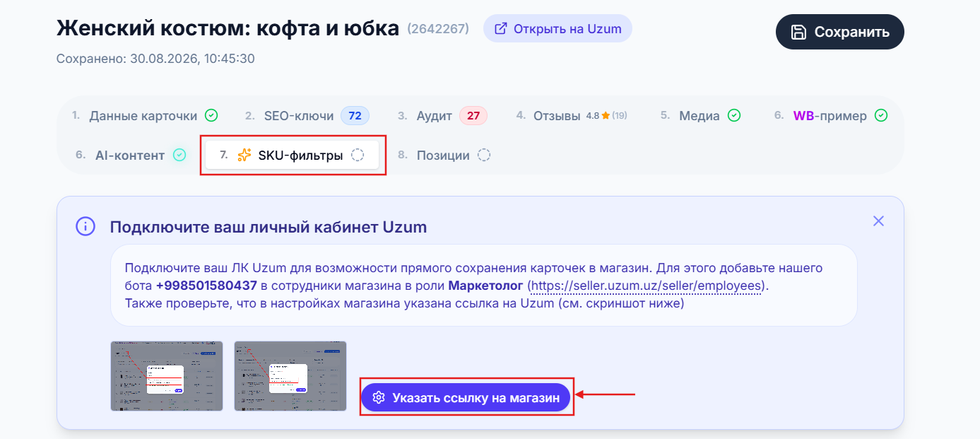This screenshot has height=439, width=980.
Task: Click the external link icon beside Открыть на Uzum
Action: [501, 29]
